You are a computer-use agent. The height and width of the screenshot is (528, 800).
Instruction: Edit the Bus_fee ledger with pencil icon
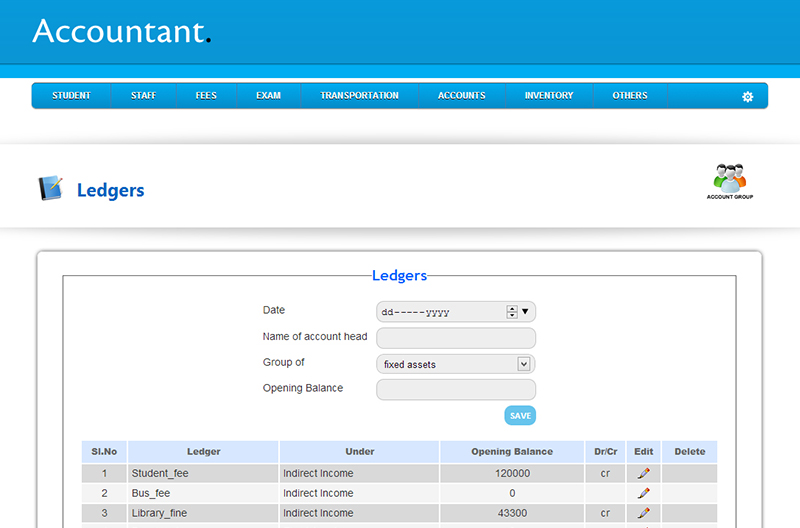[644, 493]
